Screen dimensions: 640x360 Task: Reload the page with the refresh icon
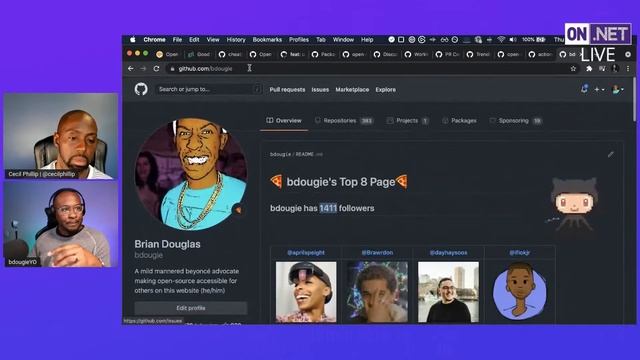(x=156, y=69)
